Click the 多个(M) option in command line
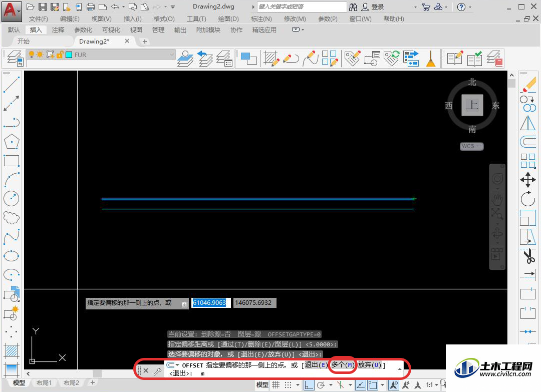 point(343,365)
